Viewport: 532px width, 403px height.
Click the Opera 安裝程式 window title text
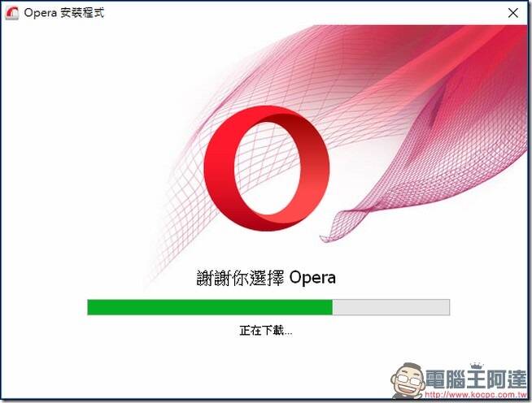pyautogui.click(x=63, y=13)
